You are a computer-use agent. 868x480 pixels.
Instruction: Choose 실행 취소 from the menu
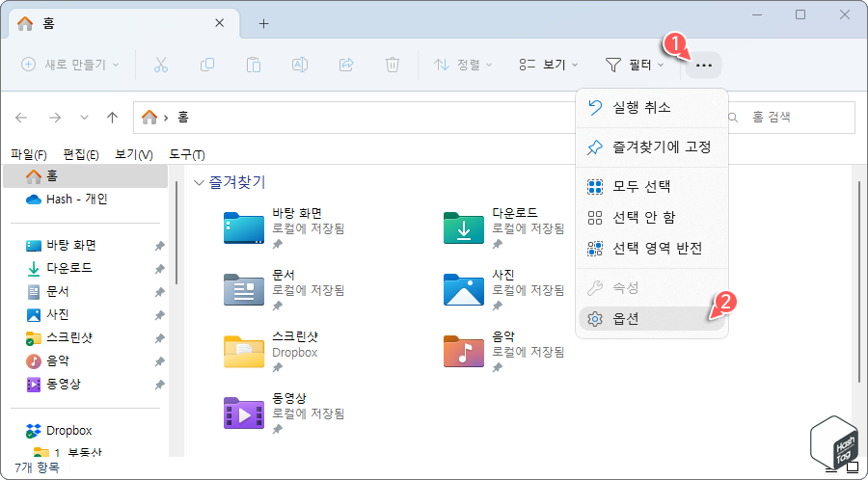(652, 107)
